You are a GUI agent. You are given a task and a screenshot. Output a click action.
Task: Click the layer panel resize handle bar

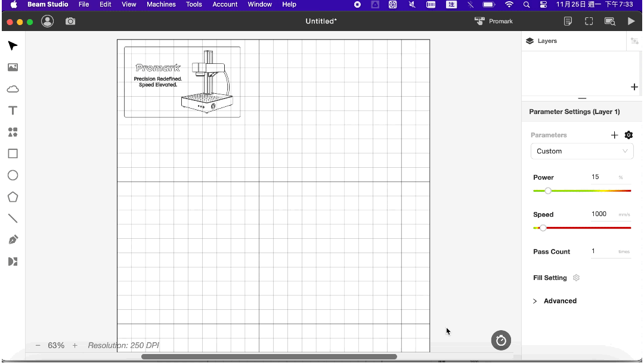[582, 99]
